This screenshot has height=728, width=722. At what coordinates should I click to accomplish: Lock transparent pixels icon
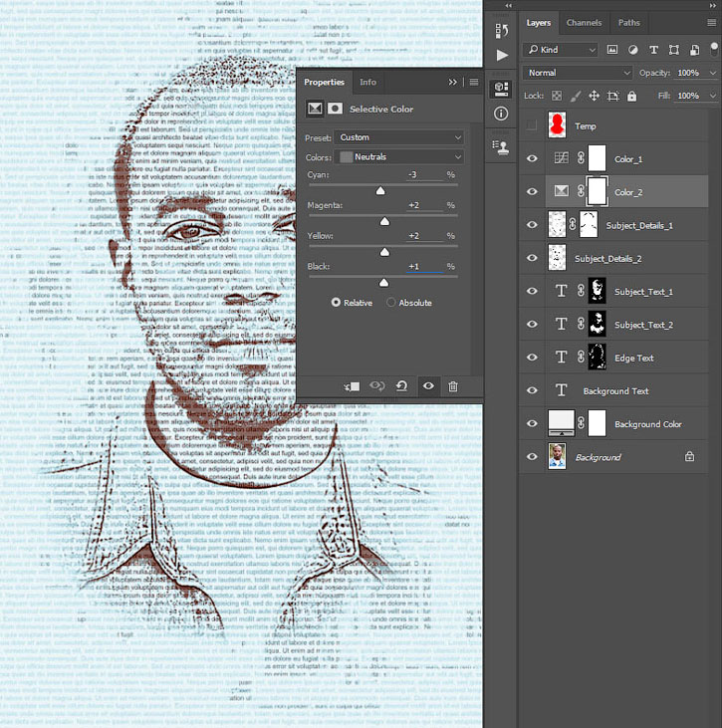click(x=557, y=97)
